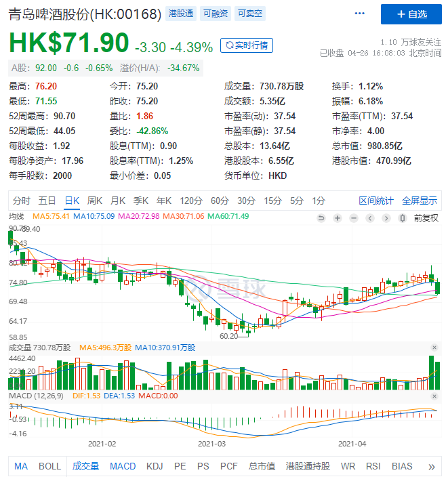Viewport: 448px width, 481px height.
Task: Click the 可融资 tag
Action: pyautogui.click(x=216, y=14)
